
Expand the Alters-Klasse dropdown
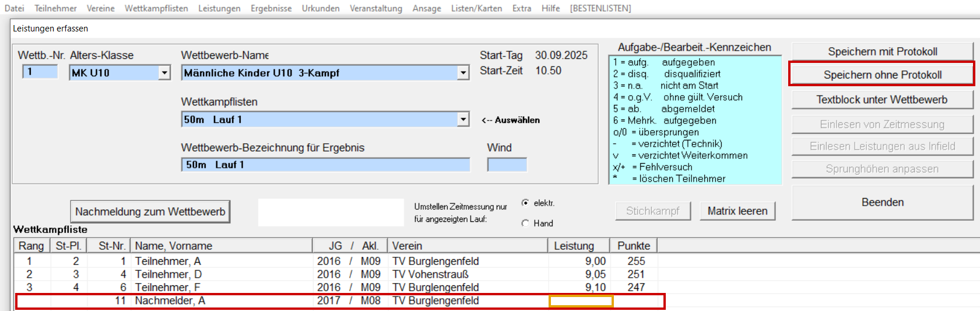click(164, 73)
